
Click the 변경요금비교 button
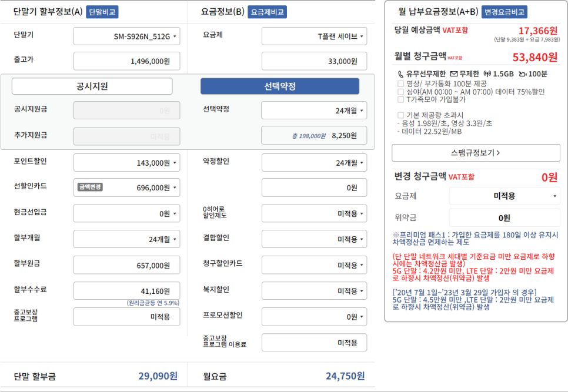coord(504,12)
